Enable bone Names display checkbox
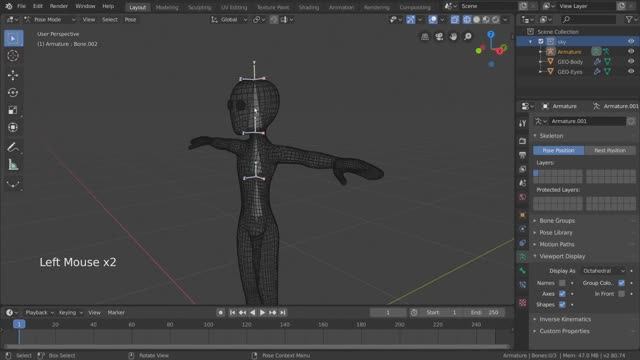 click(x=562, y=283)
